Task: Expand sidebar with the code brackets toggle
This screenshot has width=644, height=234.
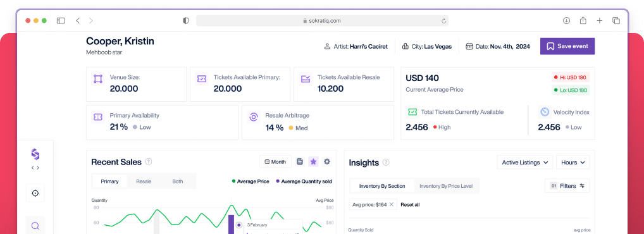Action: click(x=35, y=168)
